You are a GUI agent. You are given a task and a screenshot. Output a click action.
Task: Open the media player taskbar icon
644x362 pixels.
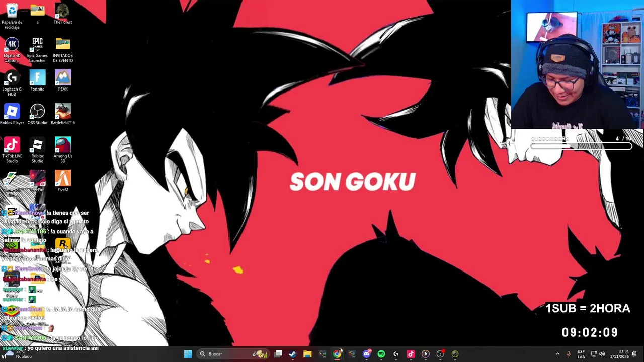pyautogui.click(x=426, y=354)
